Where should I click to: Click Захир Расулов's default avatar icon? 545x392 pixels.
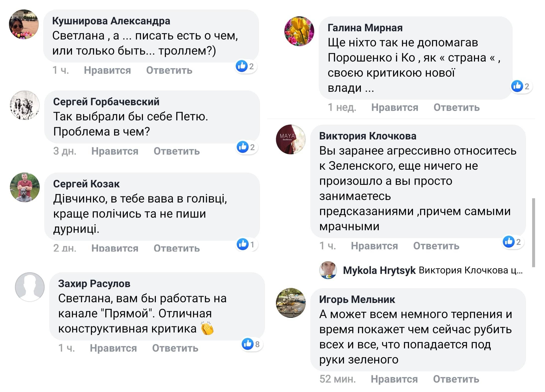coord(30,287)
